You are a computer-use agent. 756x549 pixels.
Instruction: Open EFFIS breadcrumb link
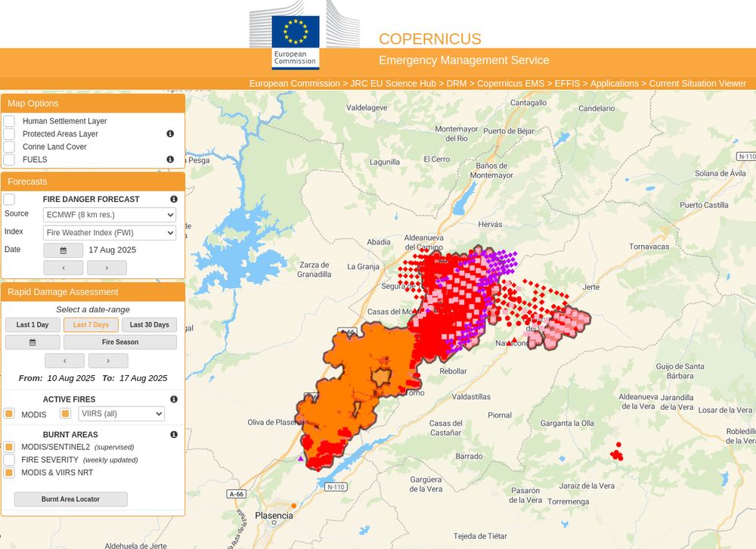(567, 83)
